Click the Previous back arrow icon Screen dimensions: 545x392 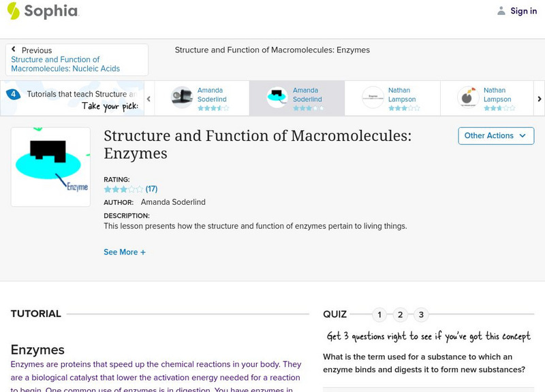click(14, 50)
